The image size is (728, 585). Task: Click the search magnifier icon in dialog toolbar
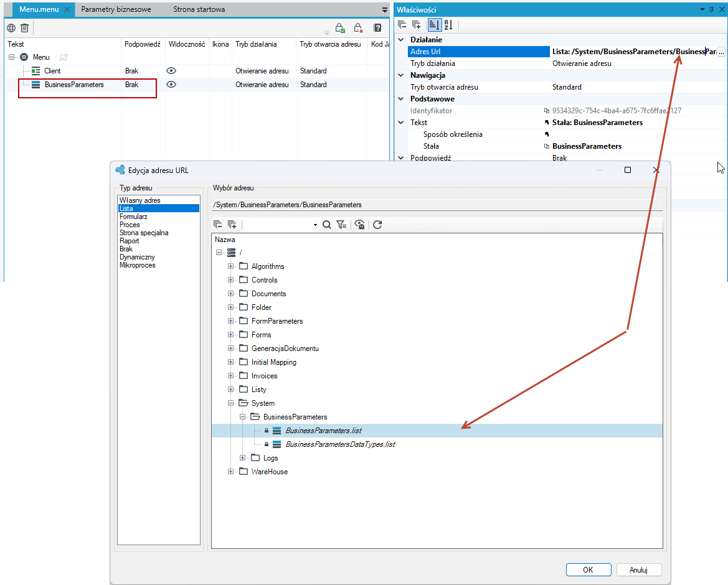tap(327, 225)
